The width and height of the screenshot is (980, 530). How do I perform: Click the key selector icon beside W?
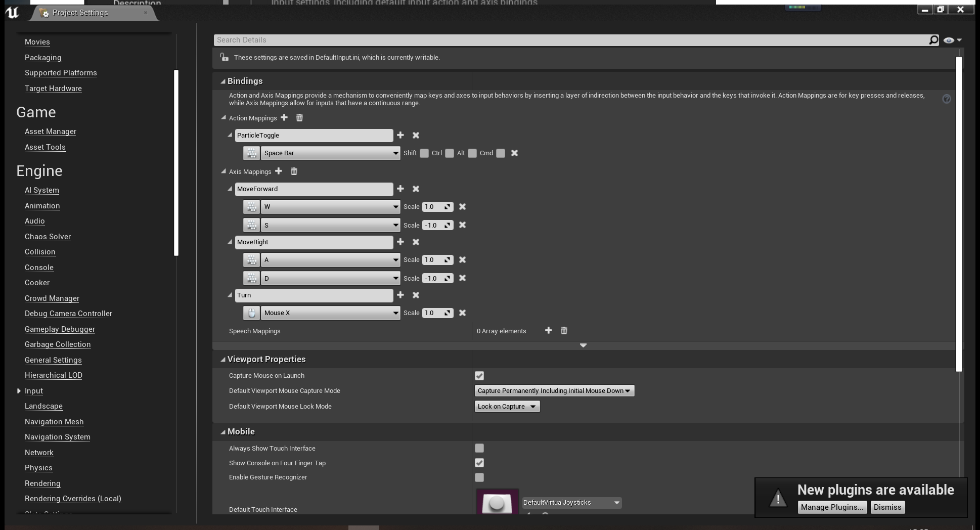tap(251, 207)
